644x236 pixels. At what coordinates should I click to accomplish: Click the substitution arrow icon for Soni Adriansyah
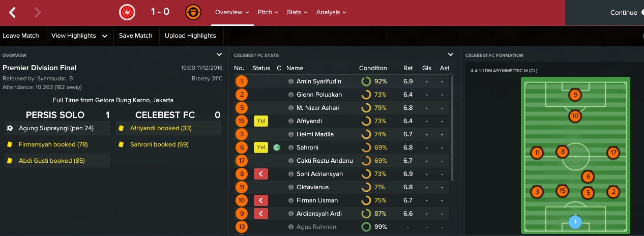pyautogui.click(x=260, y=174)
